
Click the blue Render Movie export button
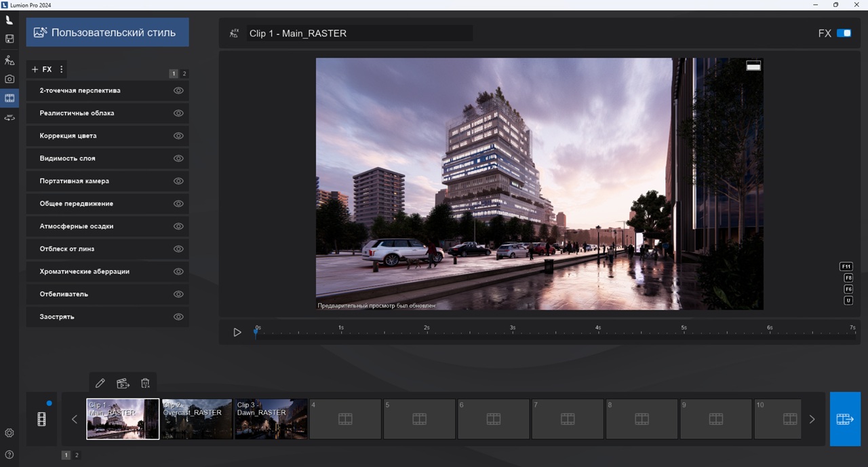845,419
